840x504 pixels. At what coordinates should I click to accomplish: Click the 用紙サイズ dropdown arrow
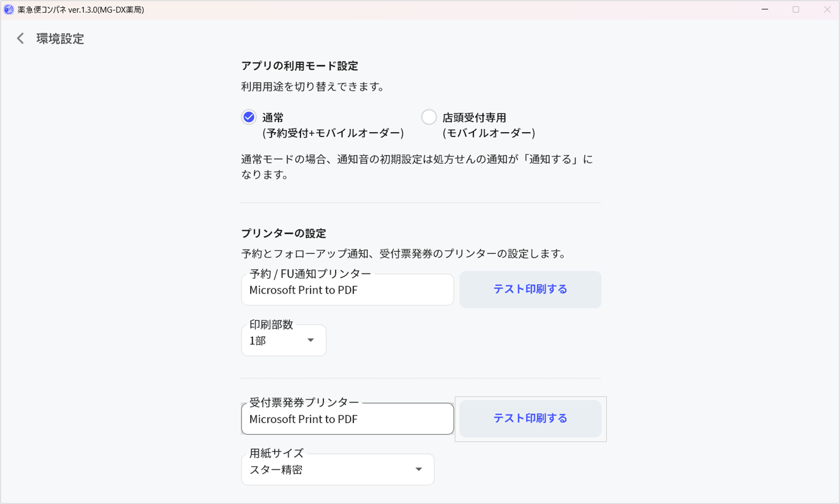[419, 469]
